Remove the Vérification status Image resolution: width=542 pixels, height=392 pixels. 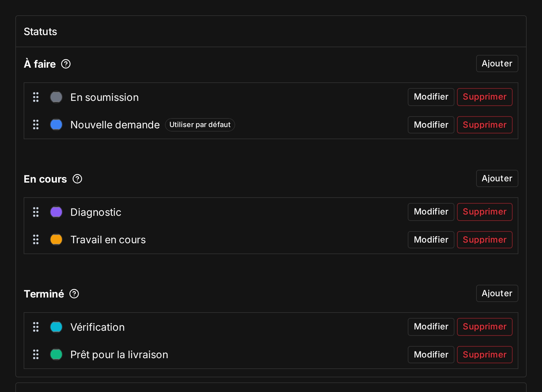[x=484, y=327]
